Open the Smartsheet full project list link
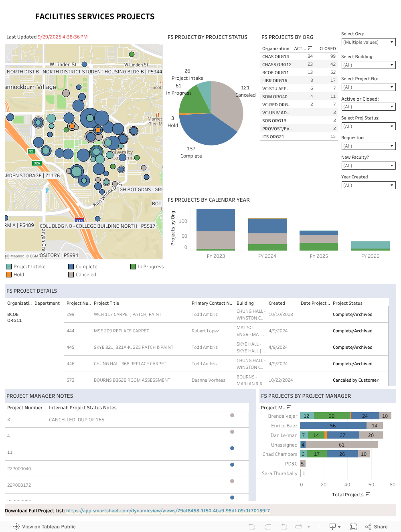The image size is (401, 532). (168, 511)
